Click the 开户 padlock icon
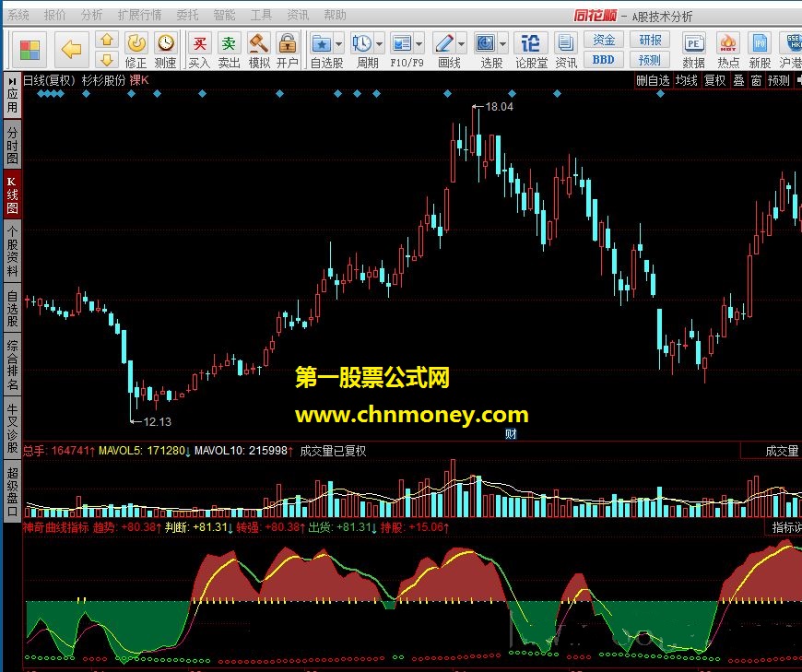802x672 pixels. click(288, 43)
